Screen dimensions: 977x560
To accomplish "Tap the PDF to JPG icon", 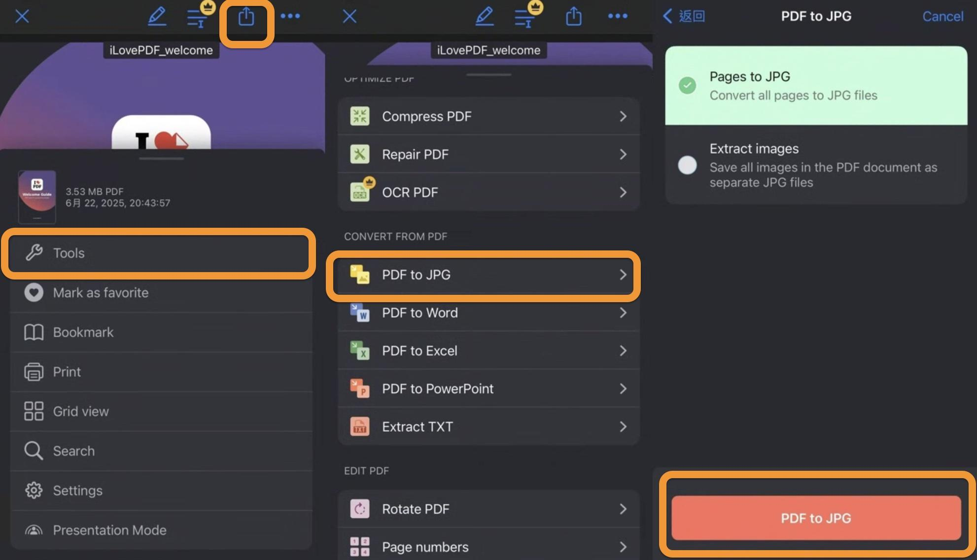I will coord(360,275).
